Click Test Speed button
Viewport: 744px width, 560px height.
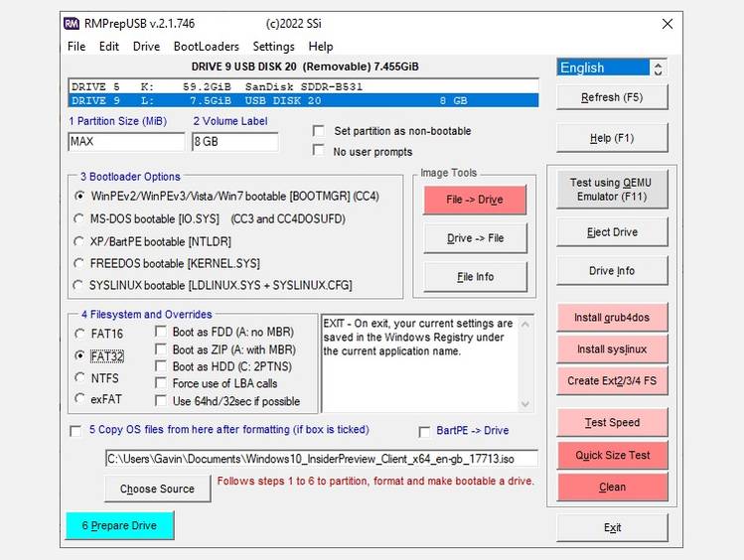612,422
